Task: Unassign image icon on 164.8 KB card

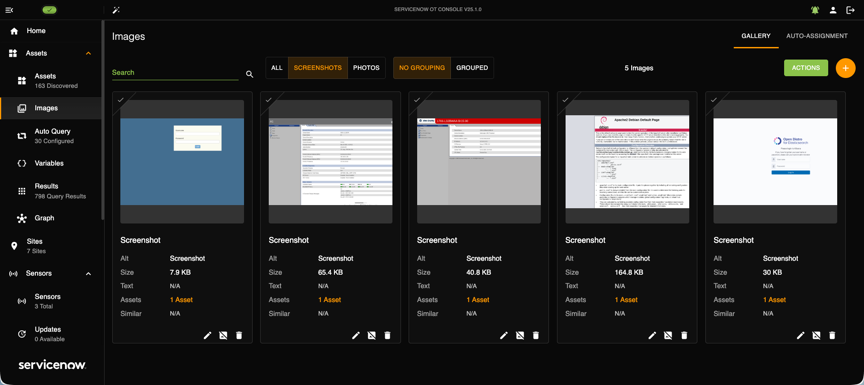Action: 668,335
